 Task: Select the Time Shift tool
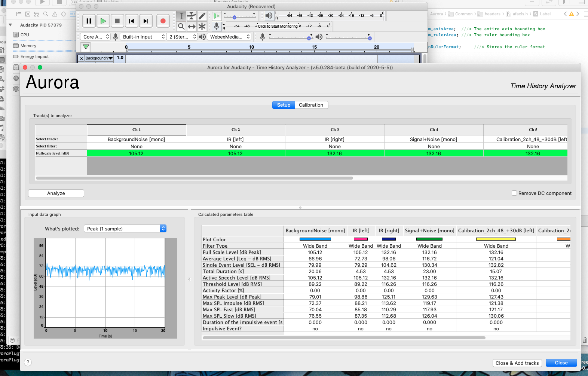pos(192,26)
